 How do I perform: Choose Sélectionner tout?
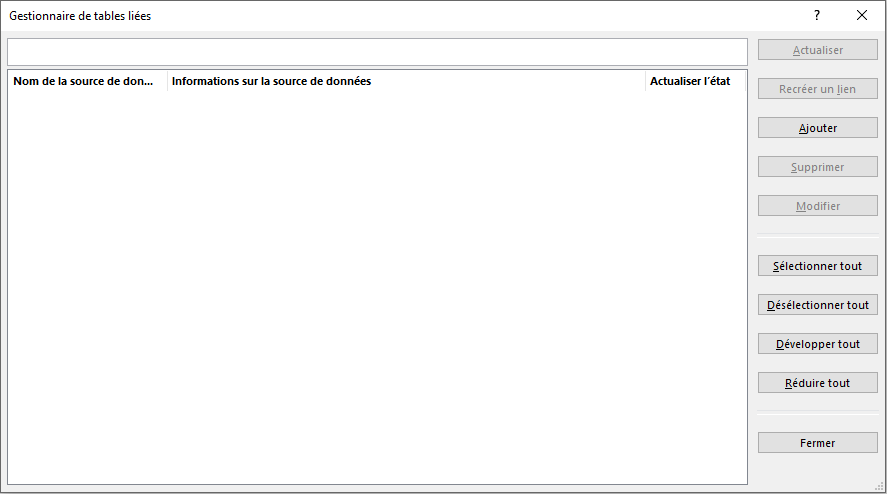[817, 266]
